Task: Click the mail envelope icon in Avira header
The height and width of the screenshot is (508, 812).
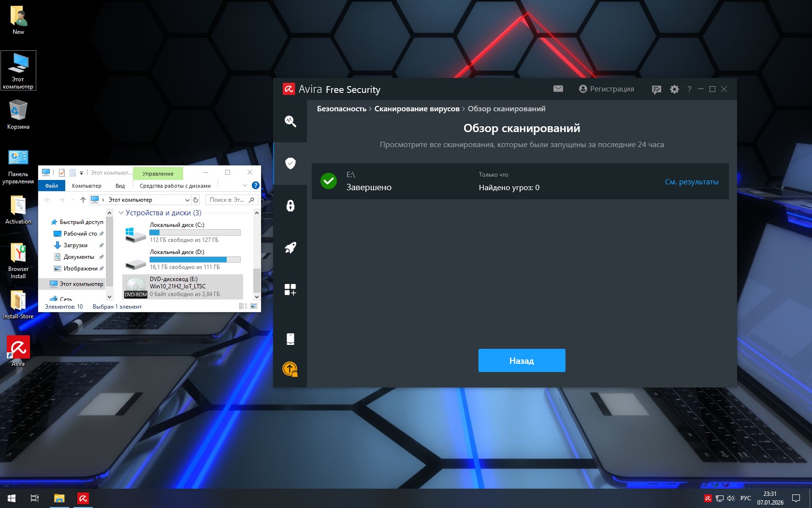Action: [558, 89]
